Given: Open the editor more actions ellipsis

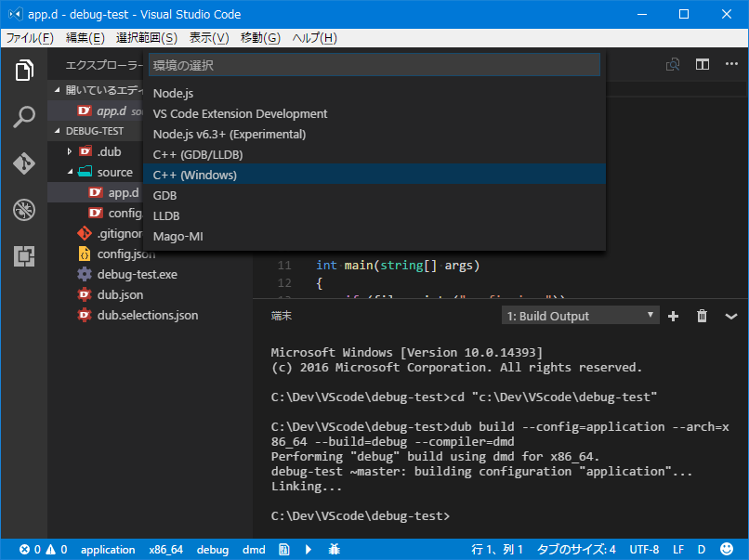Looking at the screenshot, I should (731, 64).
